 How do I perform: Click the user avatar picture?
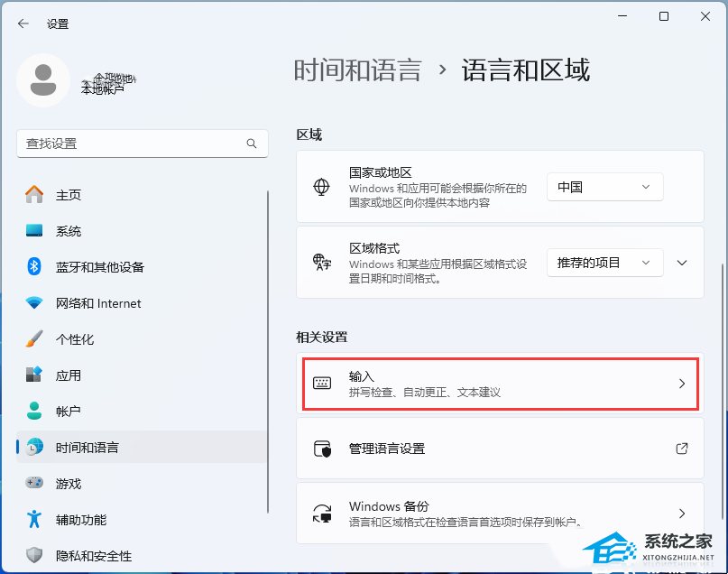click(43, 80)
